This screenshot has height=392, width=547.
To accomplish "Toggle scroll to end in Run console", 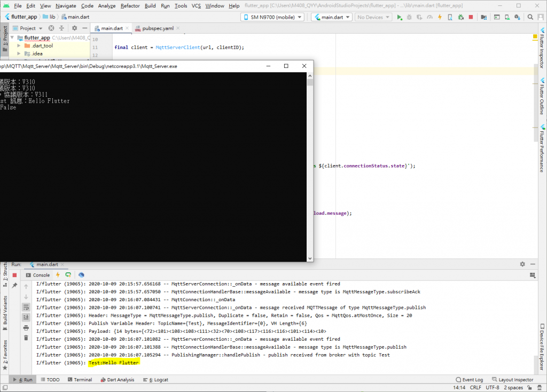I will click(26, 317).
